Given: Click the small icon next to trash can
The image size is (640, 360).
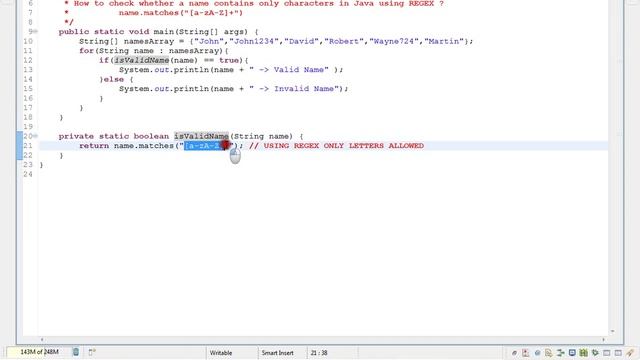Looking at the screenshot, I should point(92,352).
